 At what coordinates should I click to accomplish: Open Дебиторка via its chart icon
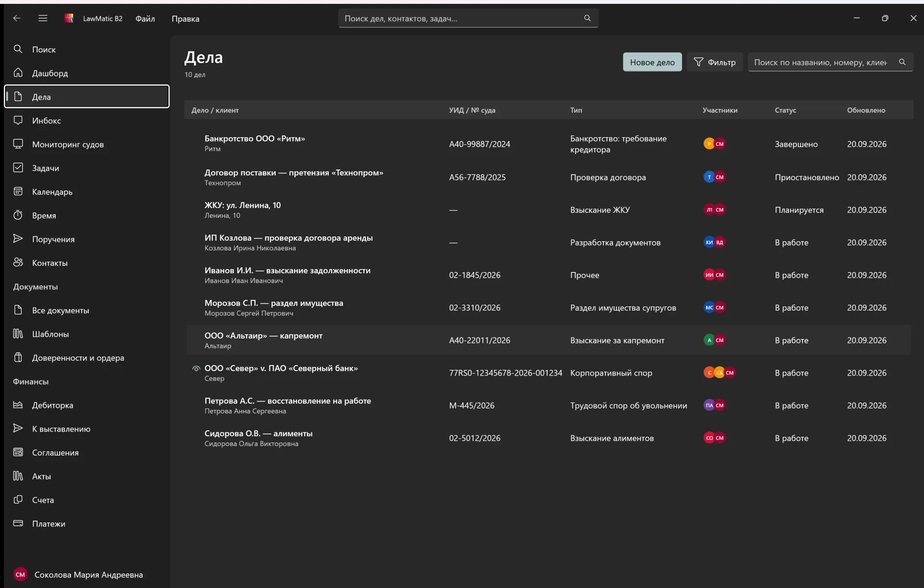pos(18,405)
